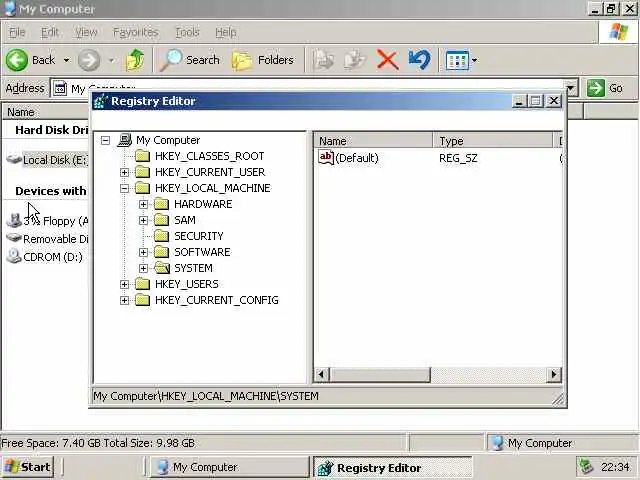Select the HKEY_CURRENT_CONFIG folder icon
Image resolution: width=640 pixels, height=480 pixels.
coord(142,300)
